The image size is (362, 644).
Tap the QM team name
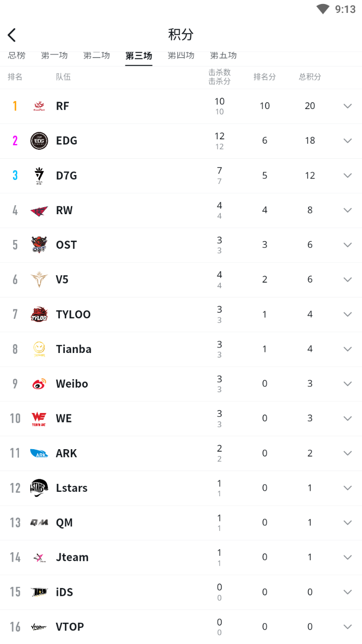(x=64, y=523)
